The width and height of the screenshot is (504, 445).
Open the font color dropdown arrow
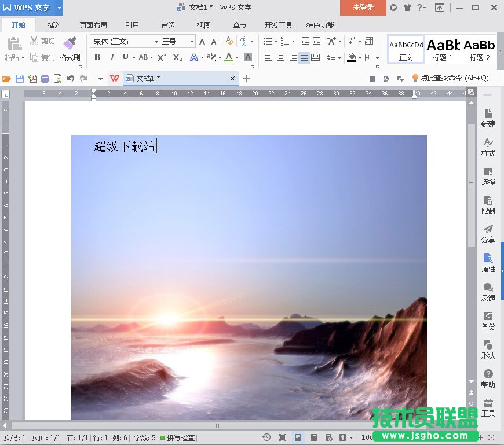click(237, 57)
